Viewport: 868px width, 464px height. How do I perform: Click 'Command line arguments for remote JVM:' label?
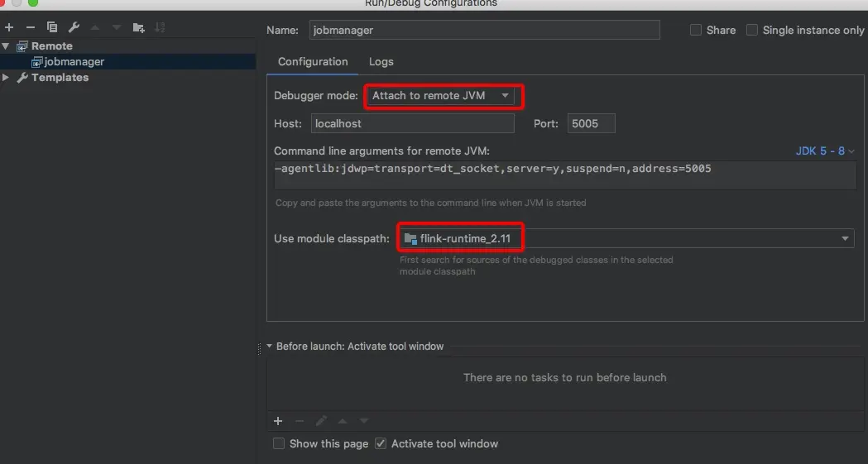pos(381,151)
